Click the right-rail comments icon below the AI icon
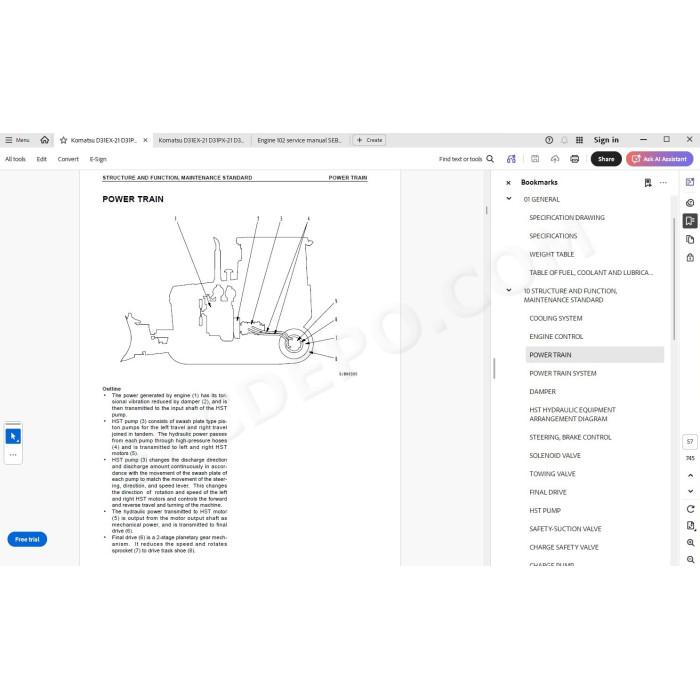Viewport: 700px width, 700px height. coord(690,203)
